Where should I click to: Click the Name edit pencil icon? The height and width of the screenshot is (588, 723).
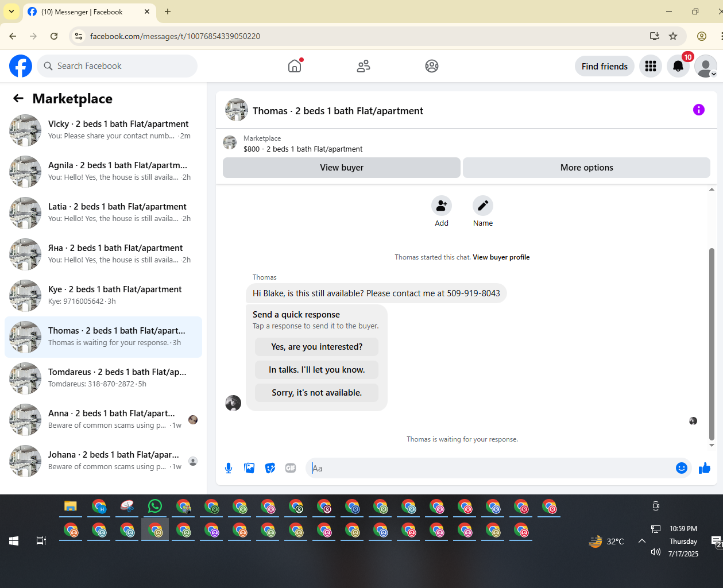tap(483, 206)
